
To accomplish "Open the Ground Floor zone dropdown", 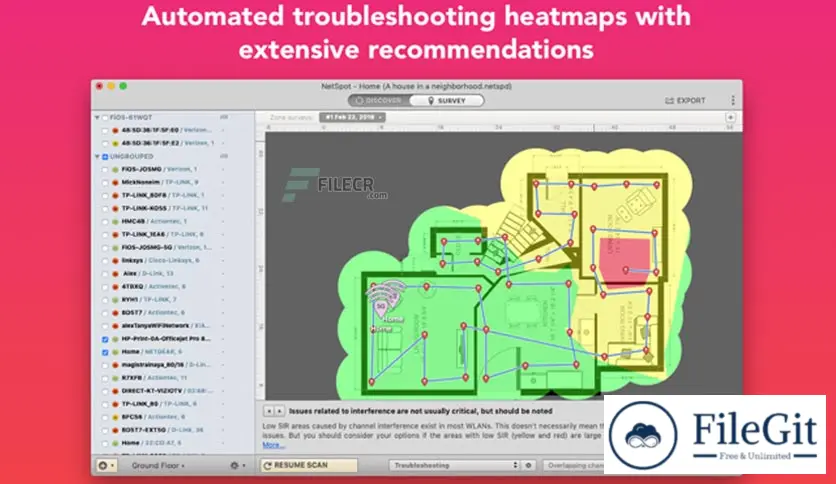I will 158,466.
